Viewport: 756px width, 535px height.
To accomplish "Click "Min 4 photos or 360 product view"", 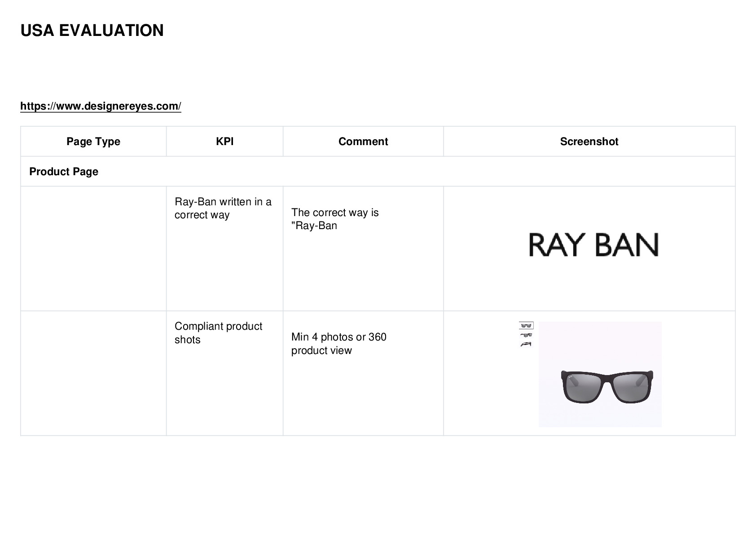I will pyautogui.click(x=339, y=344).
